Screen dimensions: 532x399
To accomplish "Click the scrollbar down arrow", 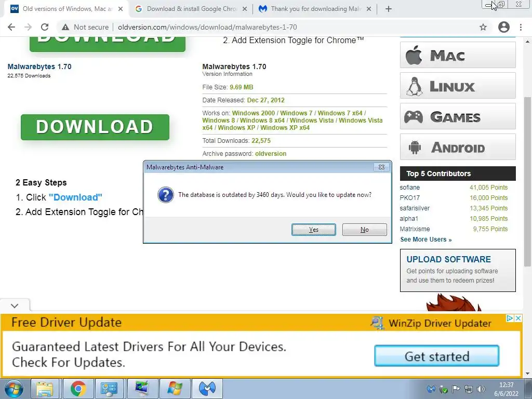I will (x=527, y=374).
